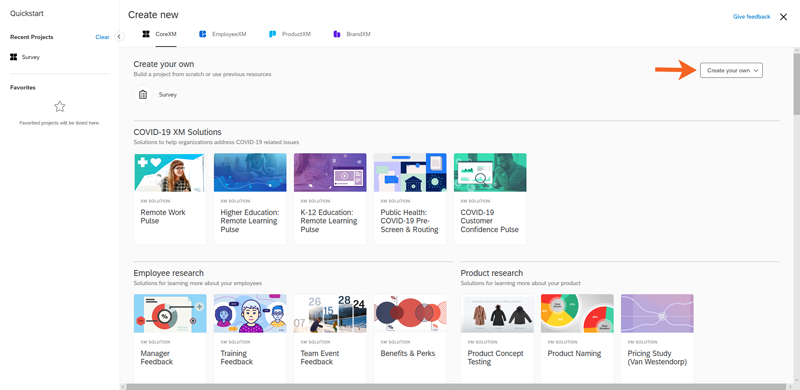Collapse the Quickstart sidebar with the chevron button
The image size is (800, 390).
tap(119, 37)
